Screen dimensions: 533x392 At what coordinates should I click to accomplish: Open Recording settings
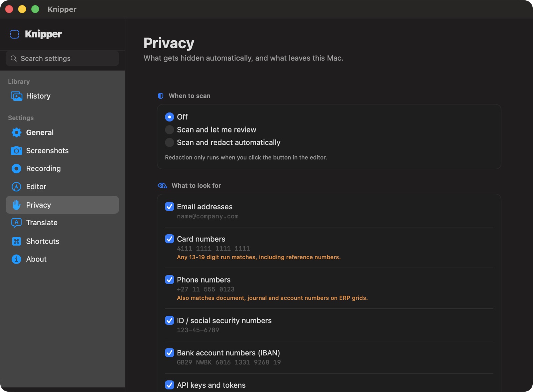click(62, 169)
